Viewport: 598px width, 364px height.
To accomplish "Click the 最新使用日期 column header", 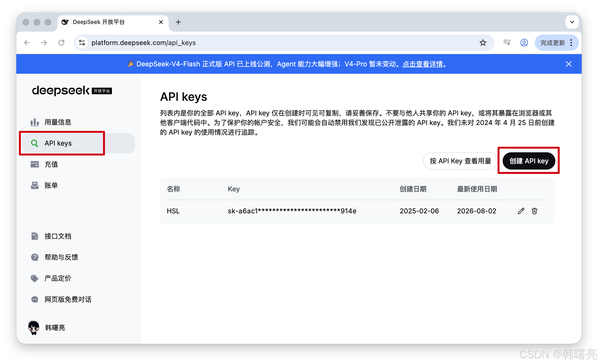I will click(x=477, y=189).
